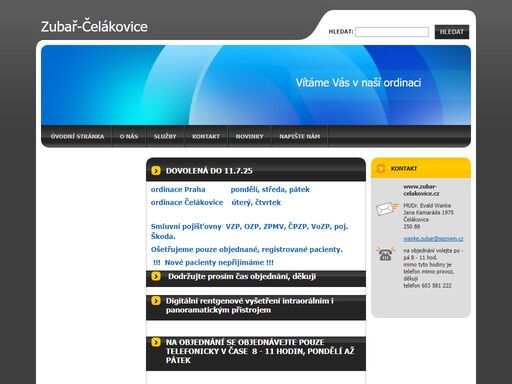Open the Napište nám menu item
Viewport: 512px width, 384px height.
click(300, 136)
